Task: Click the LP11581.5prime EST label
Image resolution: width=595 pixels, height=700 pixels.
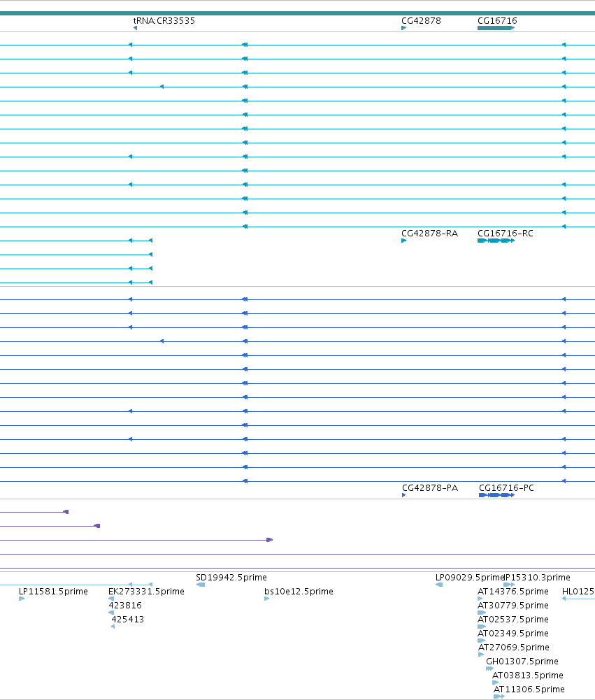Action: point(53,591)
